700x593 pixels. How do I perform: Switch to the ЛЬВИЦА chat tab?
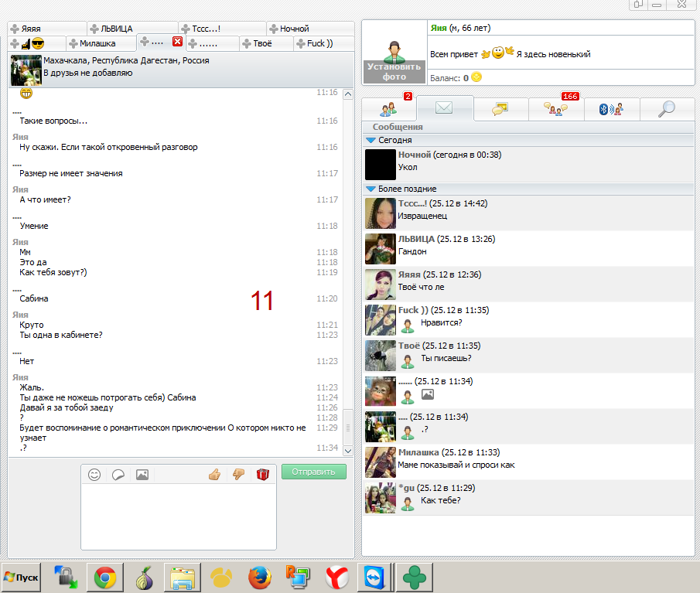pos(132,29)
